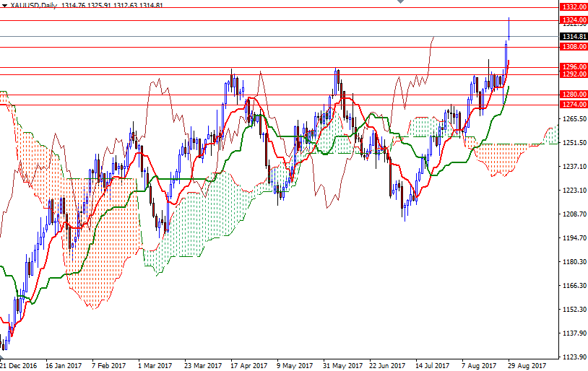Click the 1 Mar 2017 date label
Viewport: 588px width, 371px height.
[155, 365]
